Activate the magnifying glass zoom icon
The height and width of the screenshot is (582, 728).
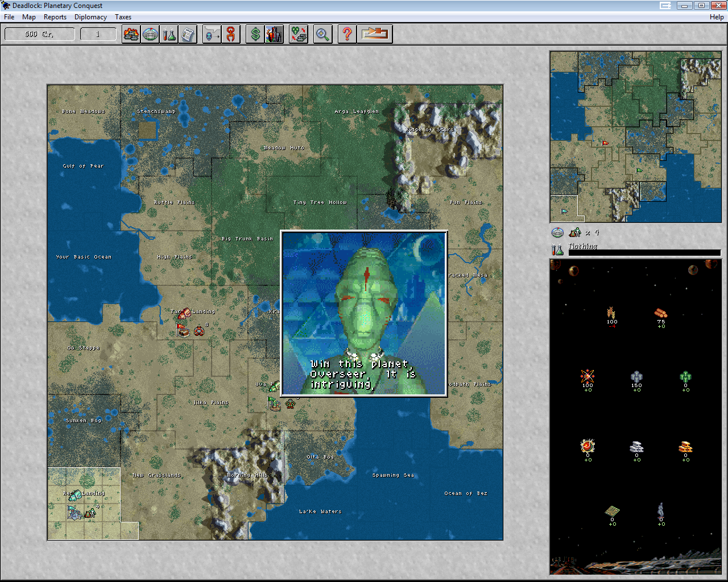point(322,34)
